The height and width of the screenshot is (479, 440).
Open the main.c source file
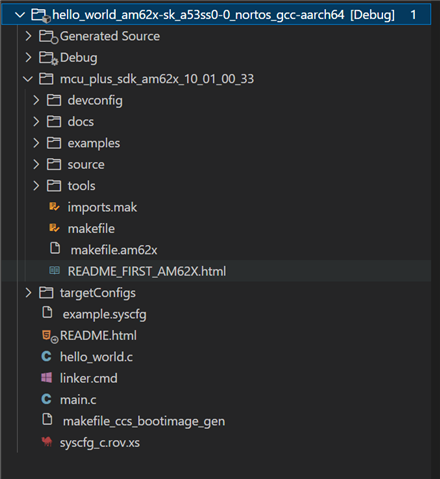78,400
